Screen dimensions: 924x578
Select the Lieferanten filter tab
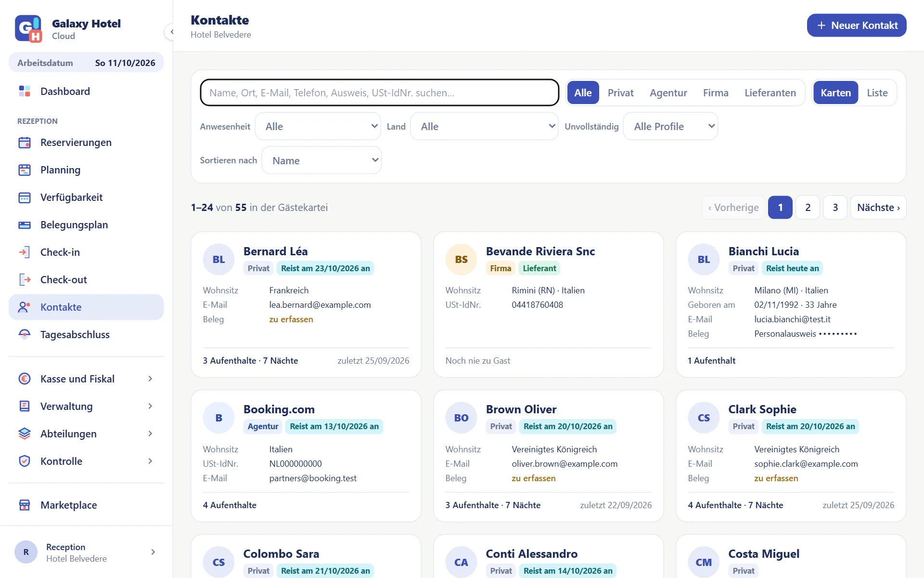click(x=770, y=92)
